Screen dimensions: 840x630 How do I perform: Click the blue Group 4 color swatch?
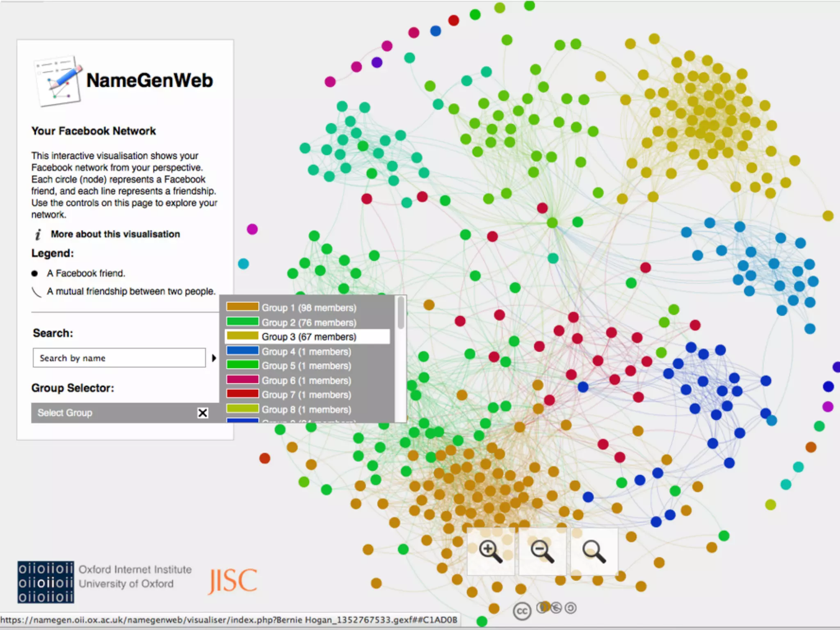242,351
